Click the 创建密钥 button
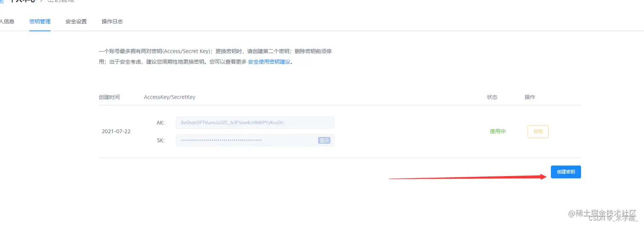This screenshot has width=644, height=225. click(566, 172)
